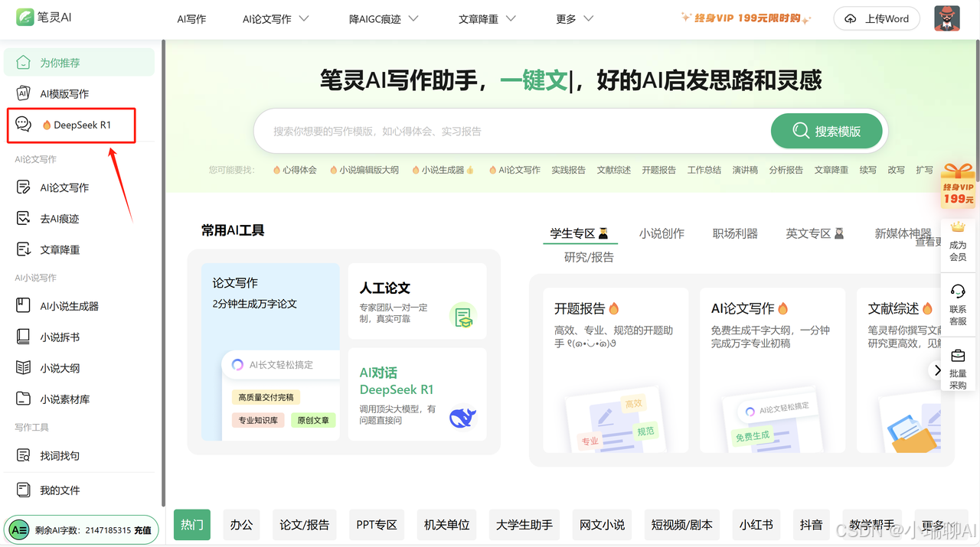Viewport: 980px width, 547px height.
Task: Click the graduation icon on 人工论文 card
Action: (x=462, y=316)
